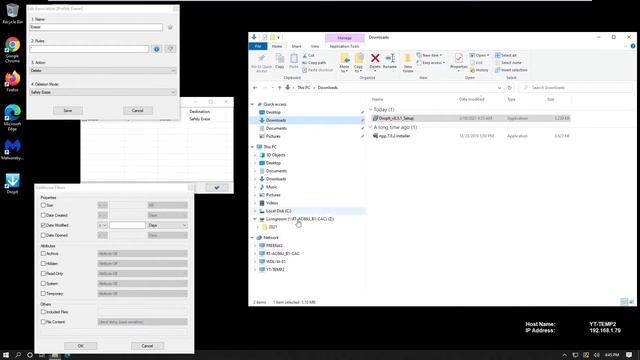Click Cancel in Additional Filters dialog
640x360 pixels.
[147, 346]
